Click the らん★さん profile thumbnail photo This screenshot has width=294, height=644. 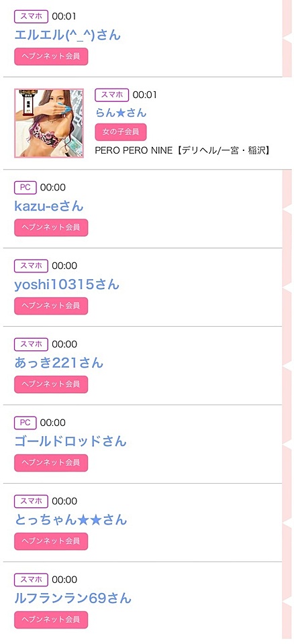pyautogui.click(x=49, y=123)
